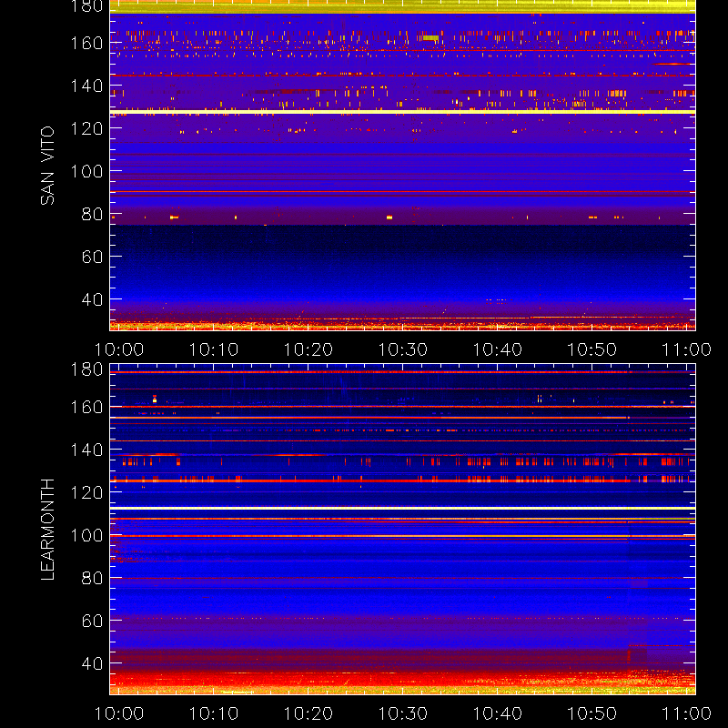Click the 10:20 time label under San Vito plot

point(308,349)
